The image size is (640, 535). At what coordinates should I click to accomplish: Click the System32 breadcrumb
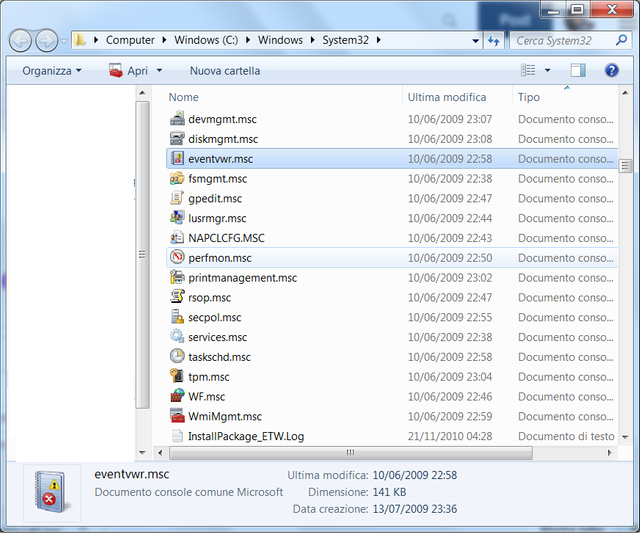click(345, 40)
